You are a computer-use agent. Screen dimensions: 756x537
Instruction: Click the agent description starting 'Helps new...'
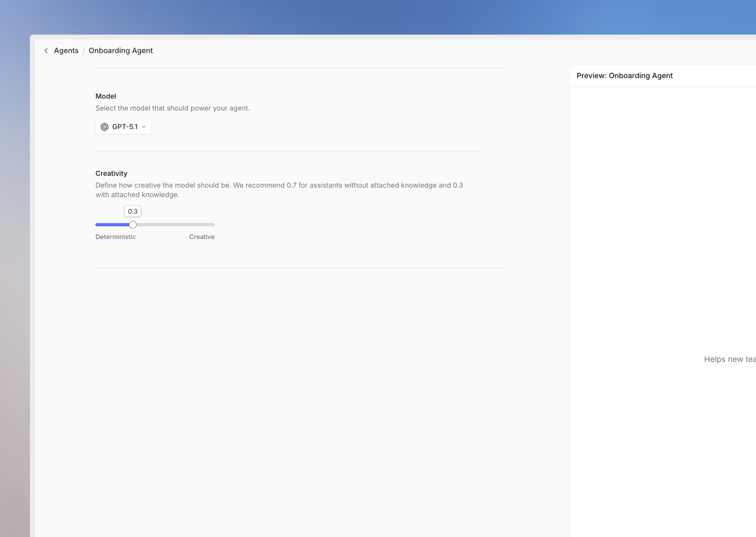point(730,359)
